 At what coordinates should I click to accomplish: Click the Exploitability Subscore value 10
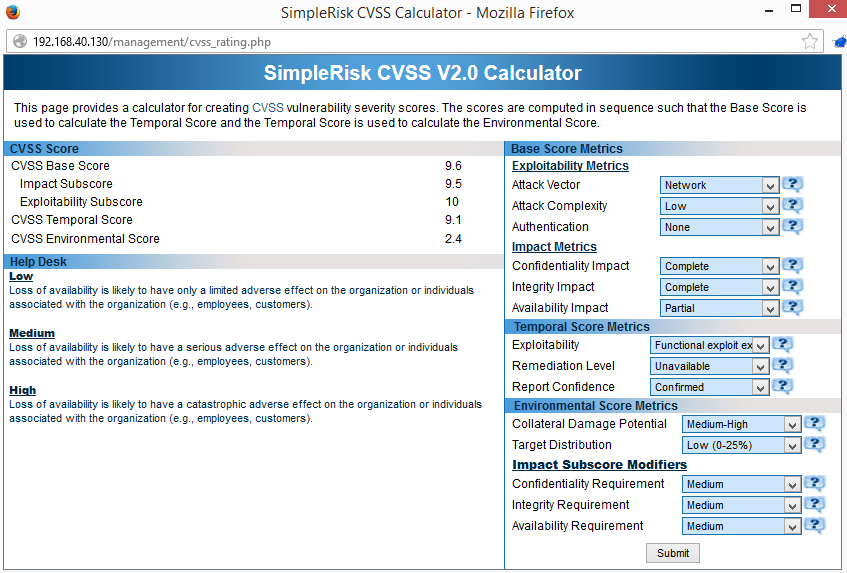pyautogui.click(x=452, y=201)
